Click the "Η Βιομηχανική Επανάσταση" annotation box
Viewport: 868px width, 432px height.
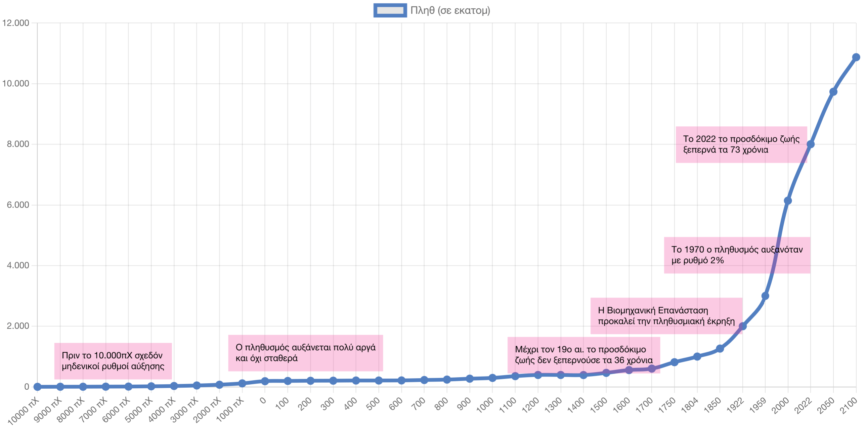coord(666,316)
